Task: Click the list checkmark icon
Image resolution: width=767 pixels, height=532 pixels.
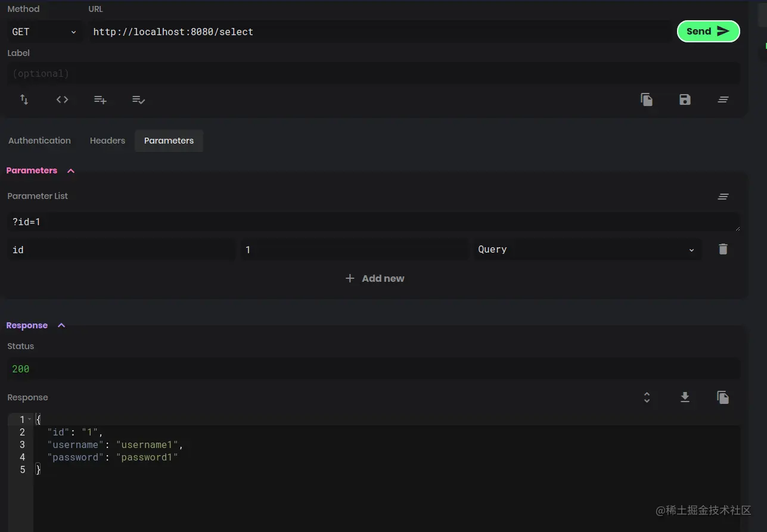Action: click(x=139, y=99)
